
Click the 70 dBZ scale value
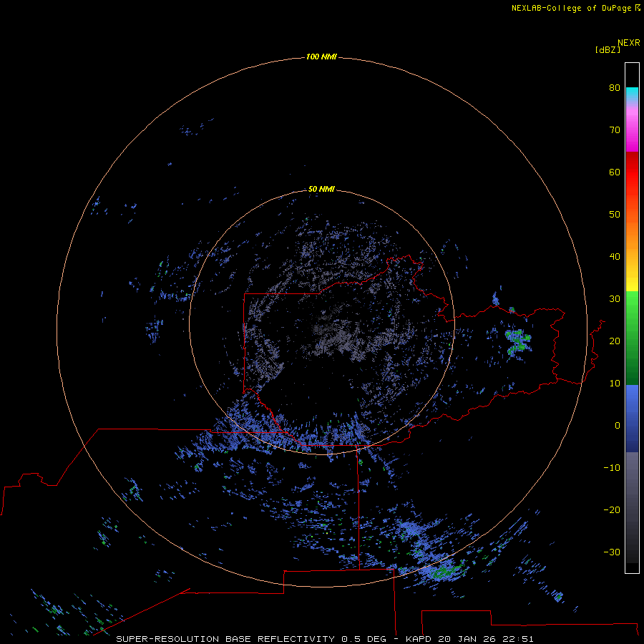coord(615,130)
